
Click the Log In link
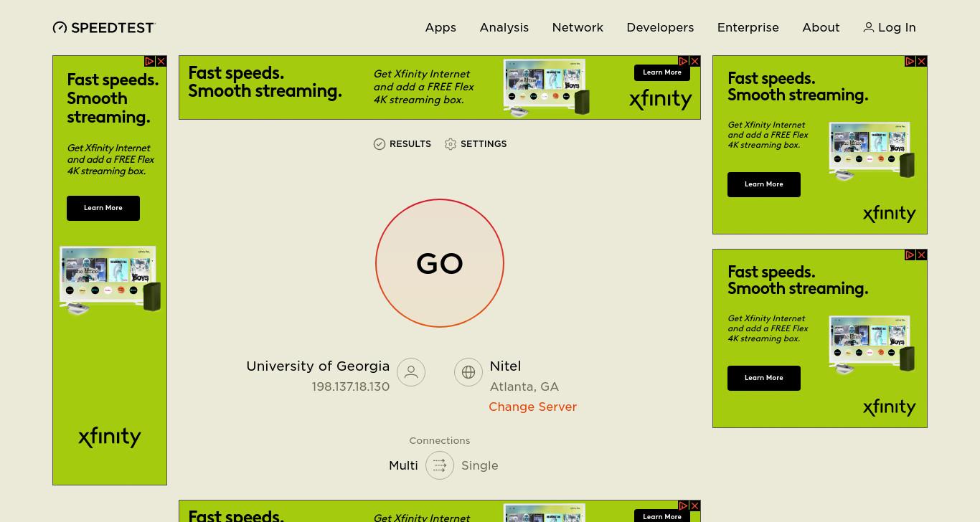[x=890, y=27]
